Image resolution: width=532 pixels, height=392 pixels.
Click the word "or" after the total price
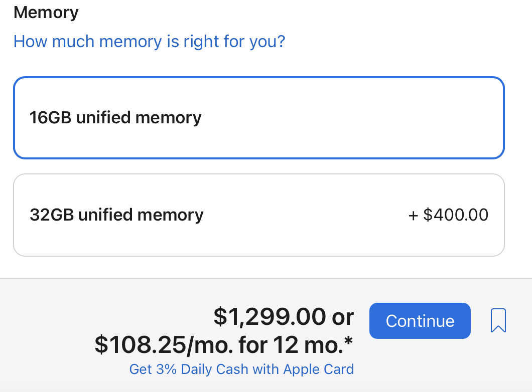342,316
